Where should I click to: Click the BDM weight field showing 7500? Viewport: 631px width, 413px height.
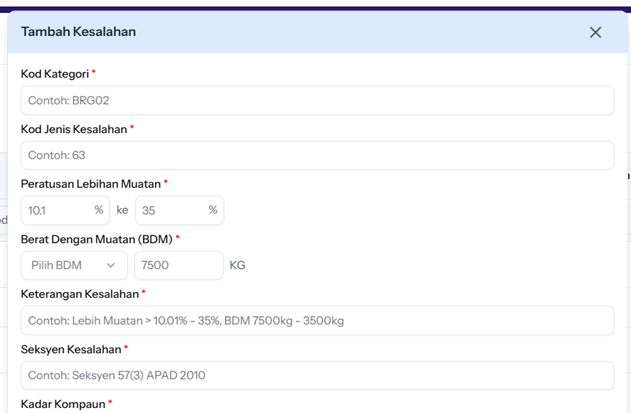pos(178,265)
